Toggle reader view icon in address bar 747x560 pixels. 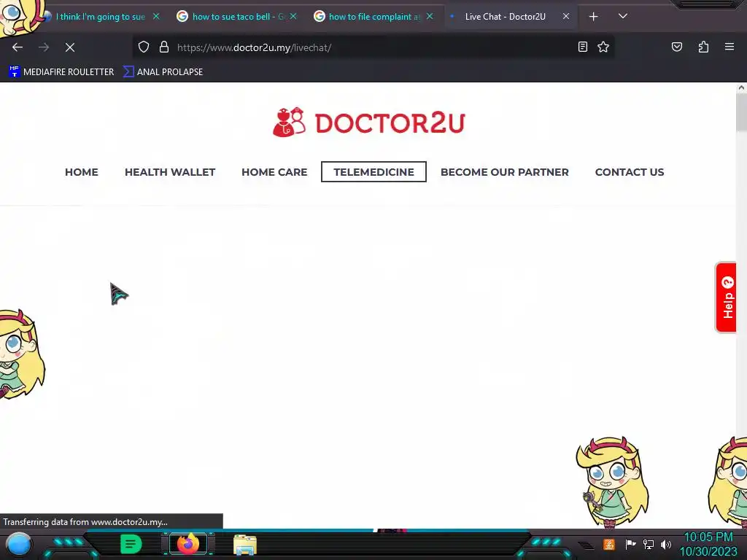(583, 47)
